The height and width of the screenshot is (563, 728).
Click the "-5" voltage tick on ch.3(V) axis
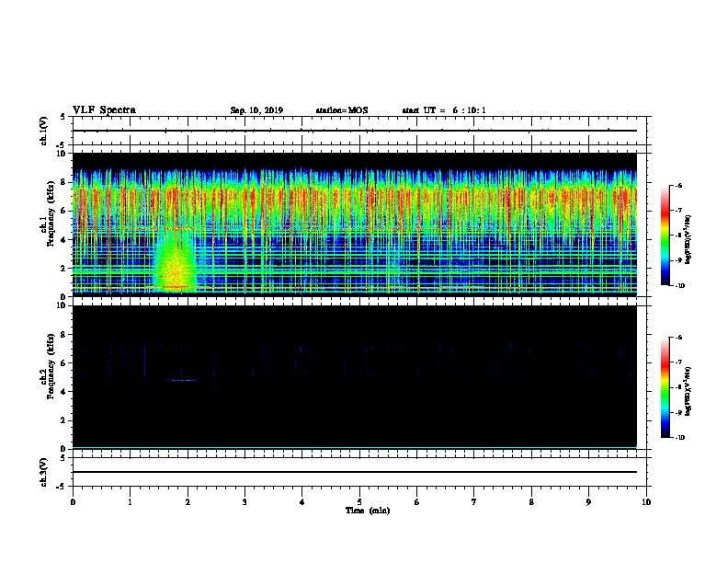[x=62, y=487]
